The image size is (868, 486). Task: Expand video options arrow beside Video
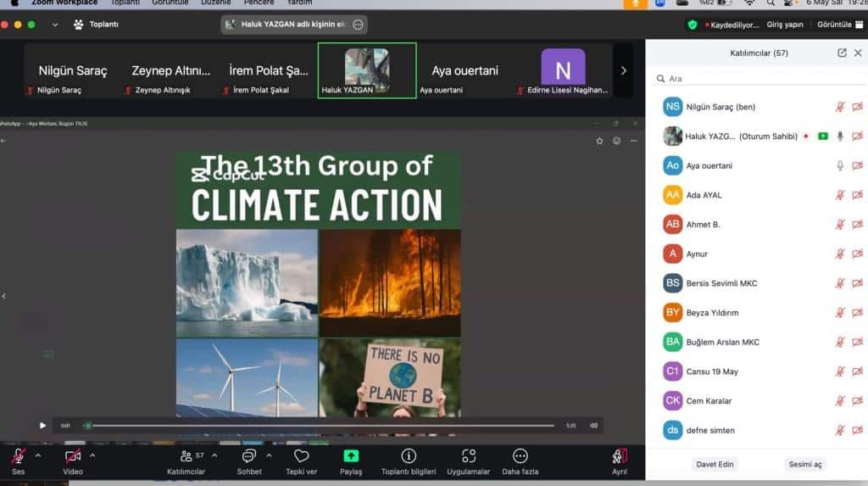(x=92, y=455)
